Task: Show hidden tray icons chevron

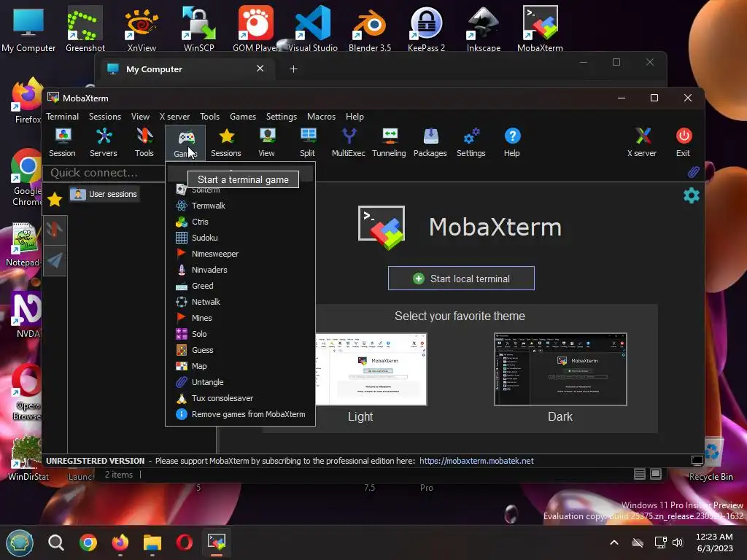Action: [x=614, y=542]
